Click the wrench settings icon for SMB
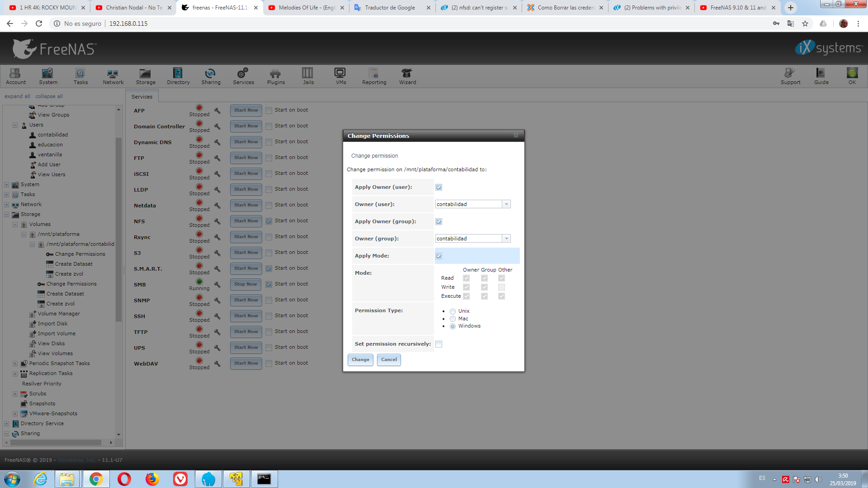Screen dimensions: 868x488 pos(217,285)
